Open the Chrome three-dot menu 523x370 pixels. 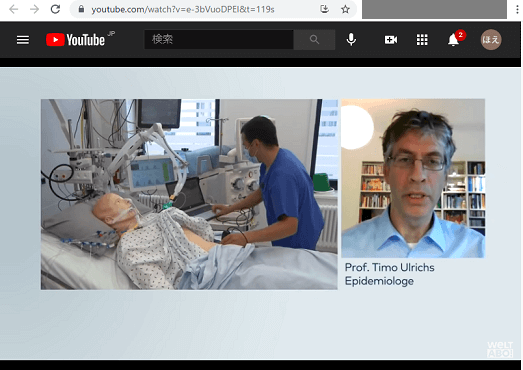(x=517, y=9)
